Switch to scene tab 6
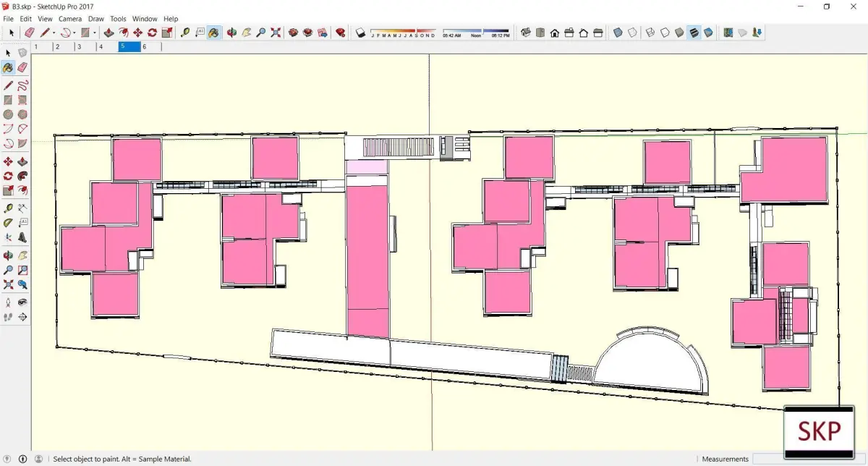The image size is (868, 466). 151,46
